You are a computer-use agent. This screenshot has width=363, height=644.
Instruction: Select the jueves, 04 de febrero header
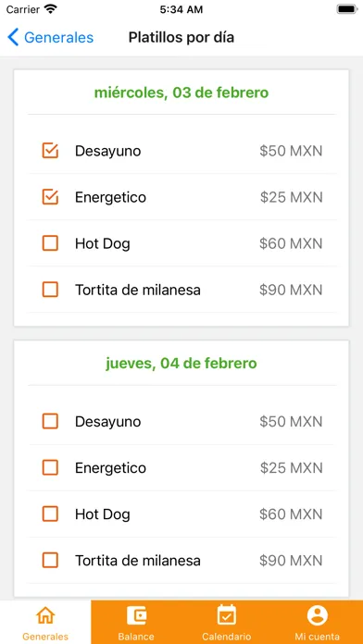point(181,363)
